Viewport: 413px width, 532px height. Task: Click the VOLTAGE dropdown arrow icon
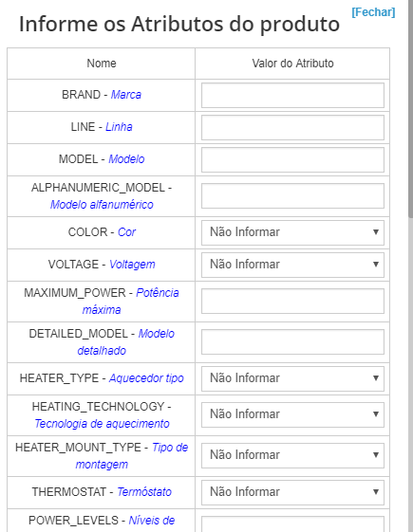pos(376,265)
